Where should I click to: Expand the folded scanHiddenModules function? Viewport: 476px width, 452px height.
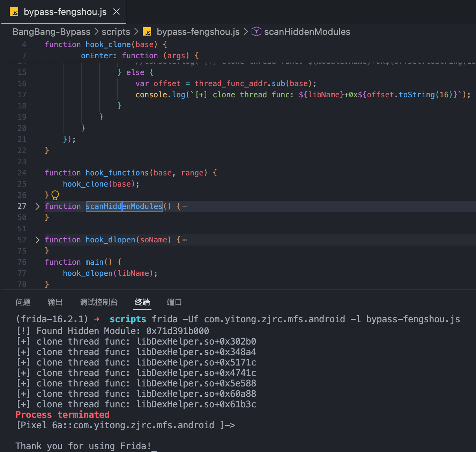pyautogui.click(x=37, y=206)
